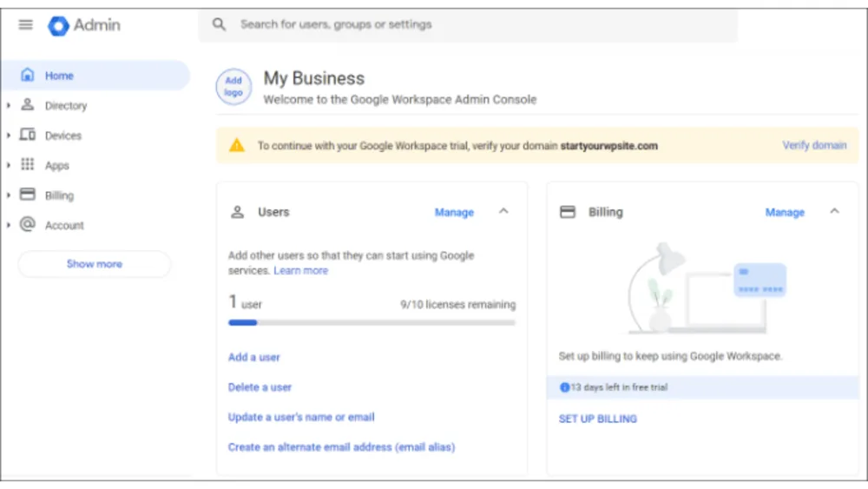Click the startyourwpsite.com domain text
Viewport: 868px width, 489px height.
[x=609, y=146]
